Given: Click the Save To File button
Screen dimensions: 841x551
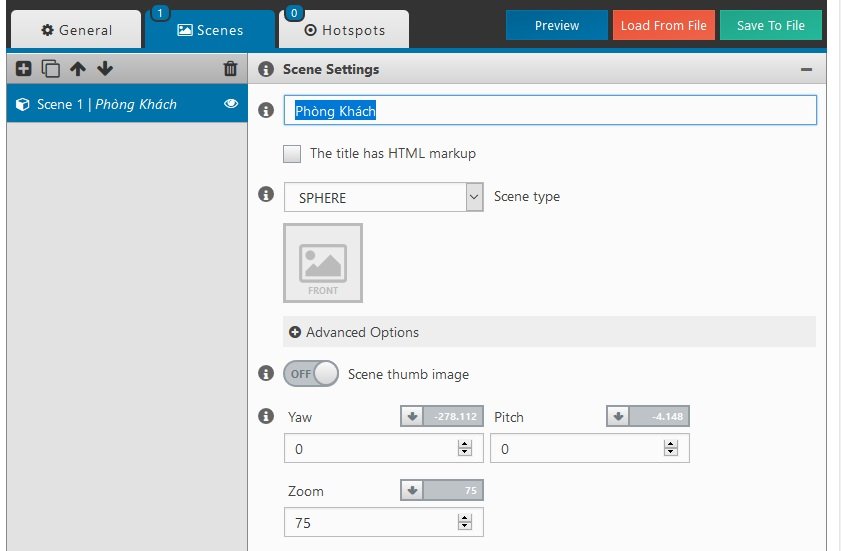Looking at the screenshot, I should [770, 26].
